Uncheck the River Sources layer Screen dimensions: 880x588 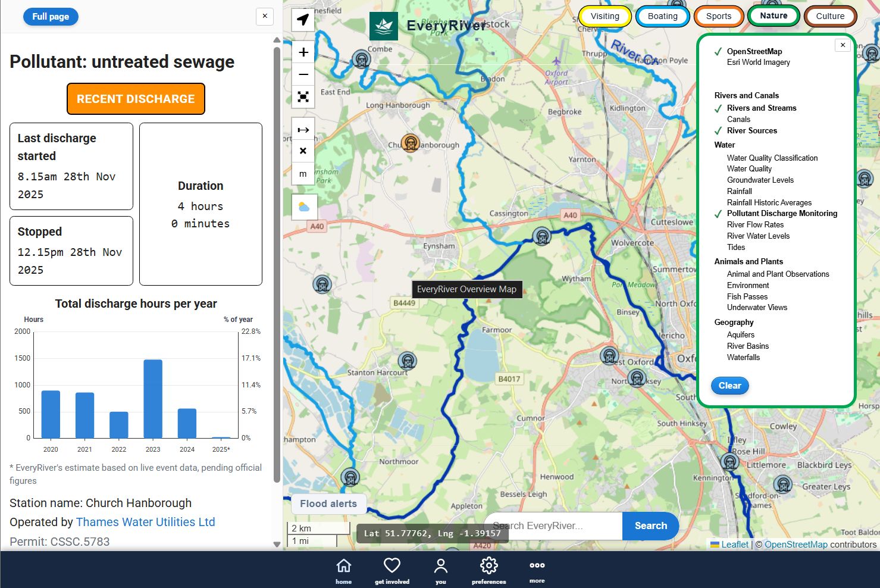point(751,131)
